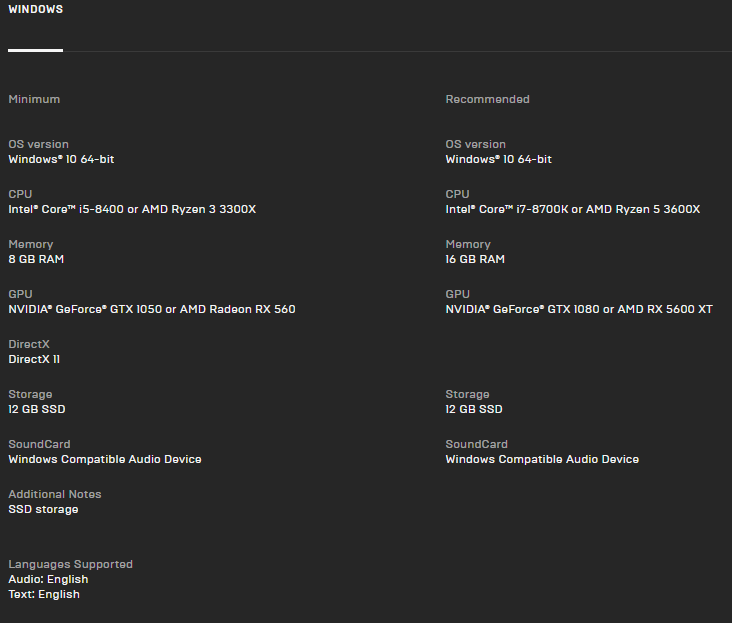Select the WINDOWS tab

pyautogui.click(x=35, y=9)
